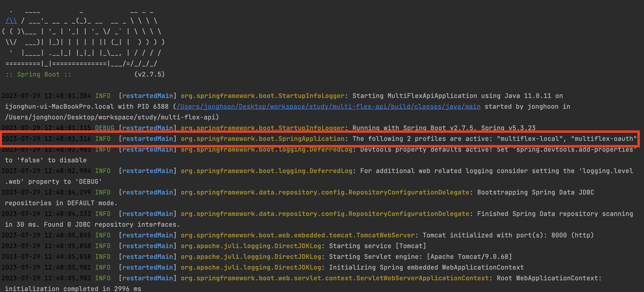
Task: Click the green Spring Boot banner label
Action: 38,74
